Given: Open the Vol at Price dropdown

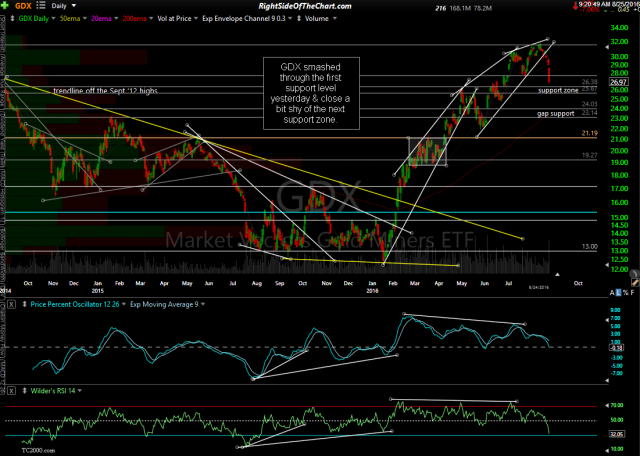Looking at the screenshot, I should click(x=177, y=18).
